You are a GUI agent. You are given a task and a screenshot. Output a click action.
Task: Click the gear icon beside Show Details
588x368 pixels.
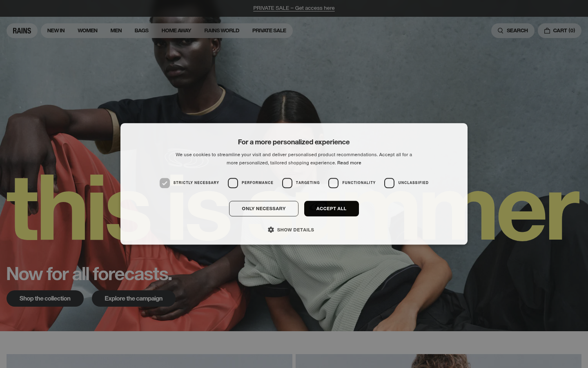[x=271, y=230]
